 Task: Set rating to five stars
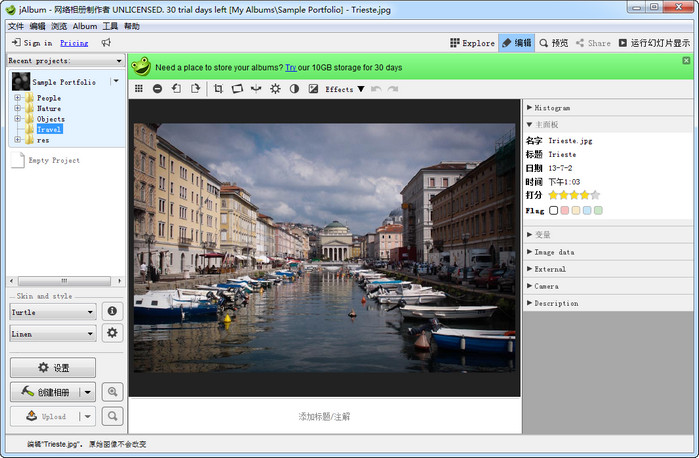tap(596, 195)
